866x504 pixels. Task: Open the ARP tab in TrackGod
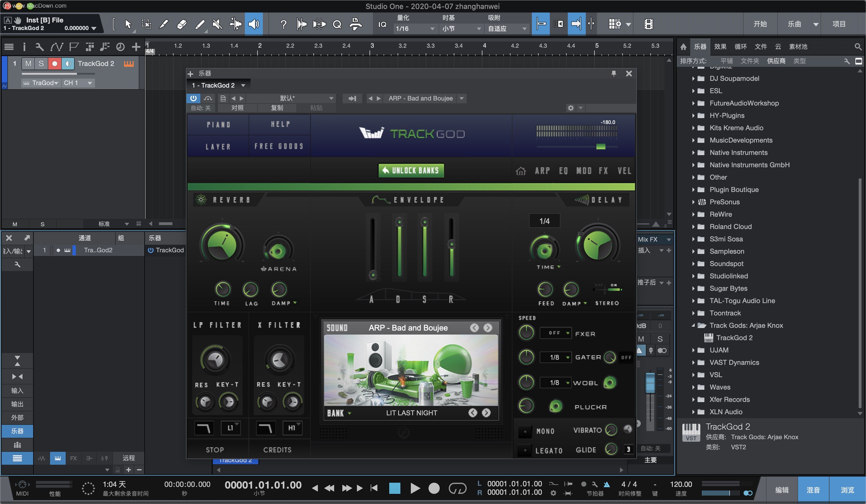click(x=542, y=171)
